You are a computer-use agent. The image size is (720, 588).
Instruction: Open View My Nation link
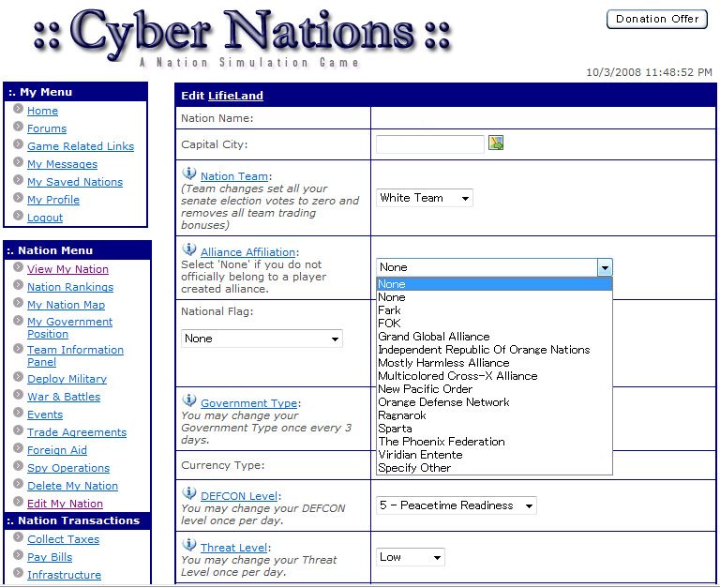coord(67,269)
